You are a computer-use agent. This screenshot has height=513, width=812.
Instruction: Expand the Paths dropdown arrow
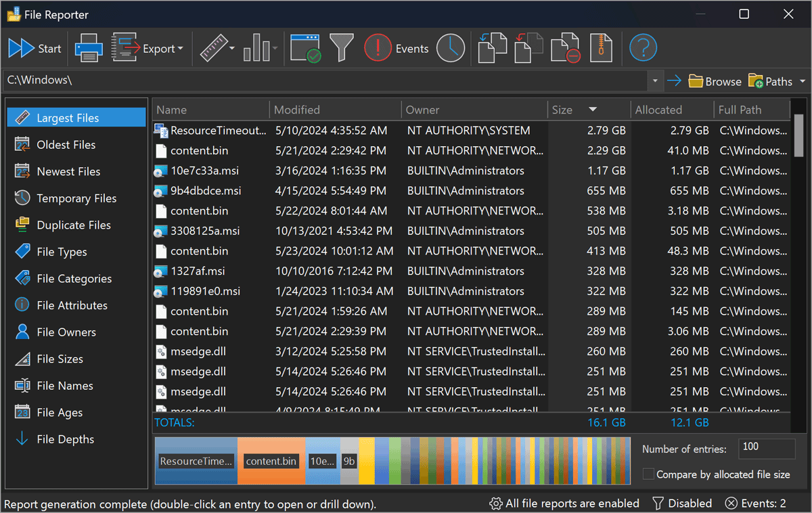click(803, 81)
